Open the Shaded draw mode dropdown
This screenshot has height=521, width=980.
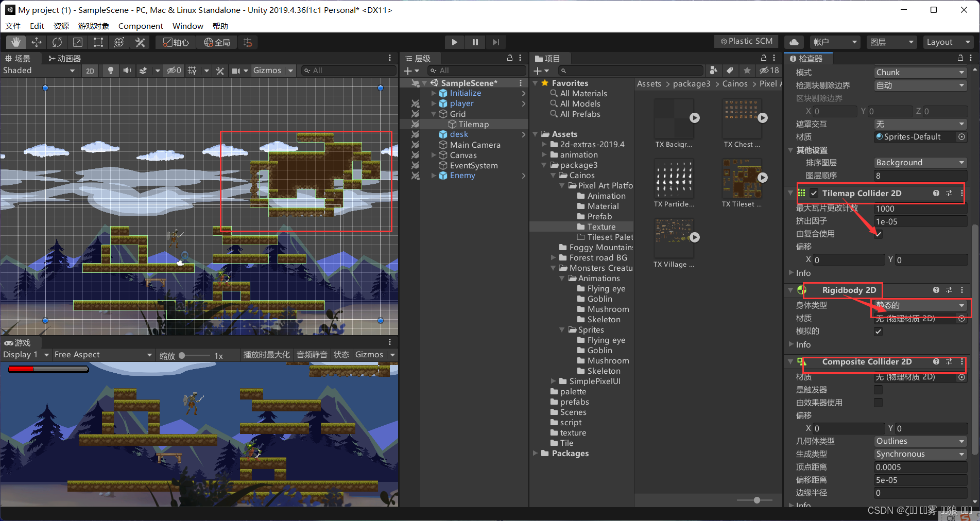tap(39, 71)
